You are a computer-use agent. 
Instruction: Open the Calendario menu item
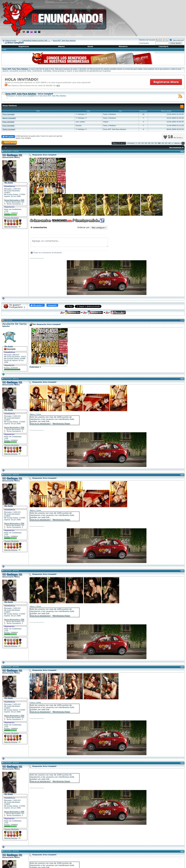pyautogui.click(x=163, y=46)
